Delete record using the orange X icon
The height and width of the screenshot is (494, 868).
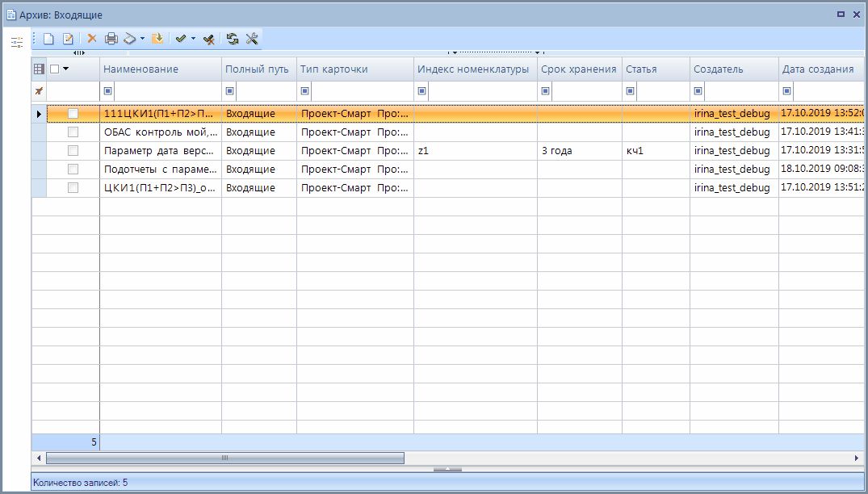tap(92, 39)
